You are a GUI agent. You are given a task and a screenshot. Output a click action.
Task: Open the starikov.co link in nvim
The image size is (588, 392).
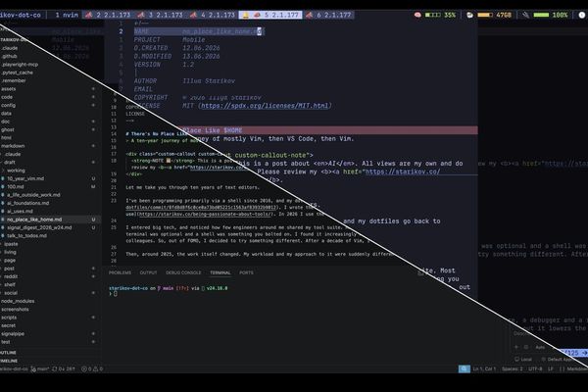(x=403, y=171)
